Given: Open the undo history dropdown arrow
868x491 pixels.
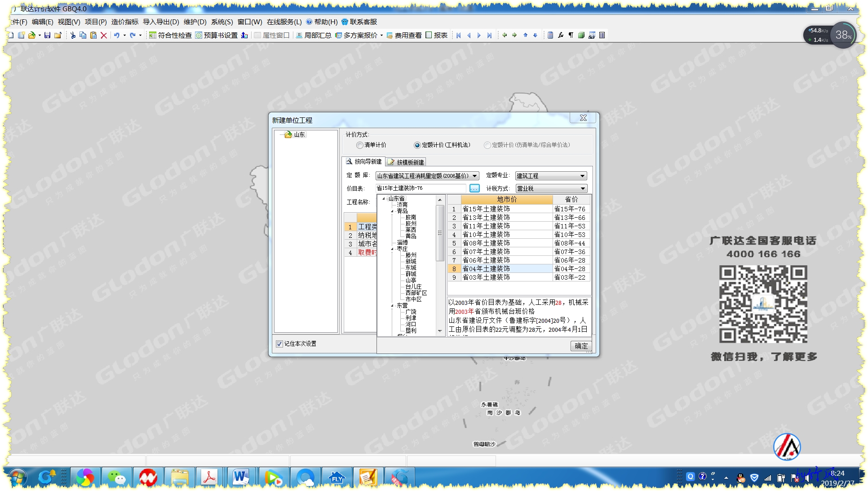Looking at the screenshot, I should click(124, 35).
